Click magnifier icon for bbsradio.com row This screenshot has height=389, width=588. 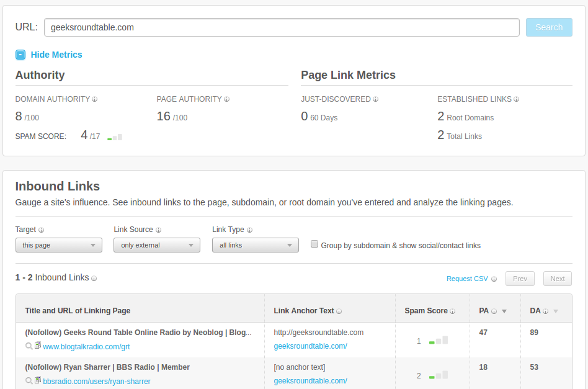[x=29, y=381]
